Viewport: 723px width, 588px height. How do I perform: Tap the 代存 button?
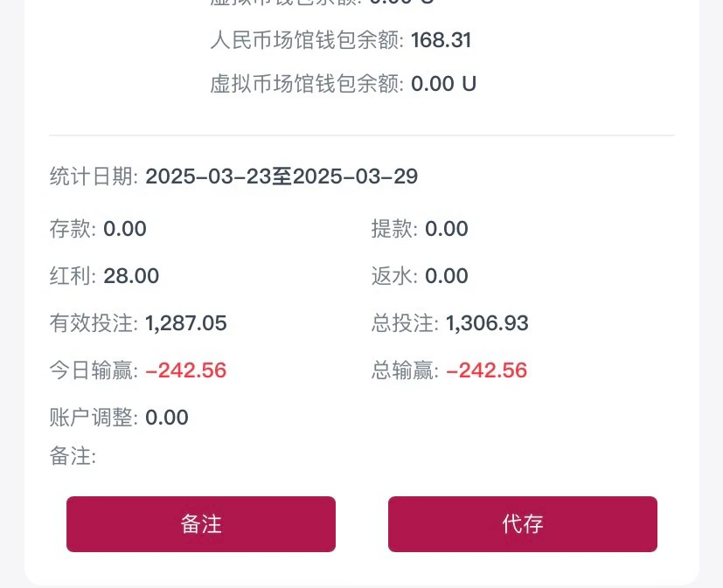pyautogui.click(x=522, y=524)
